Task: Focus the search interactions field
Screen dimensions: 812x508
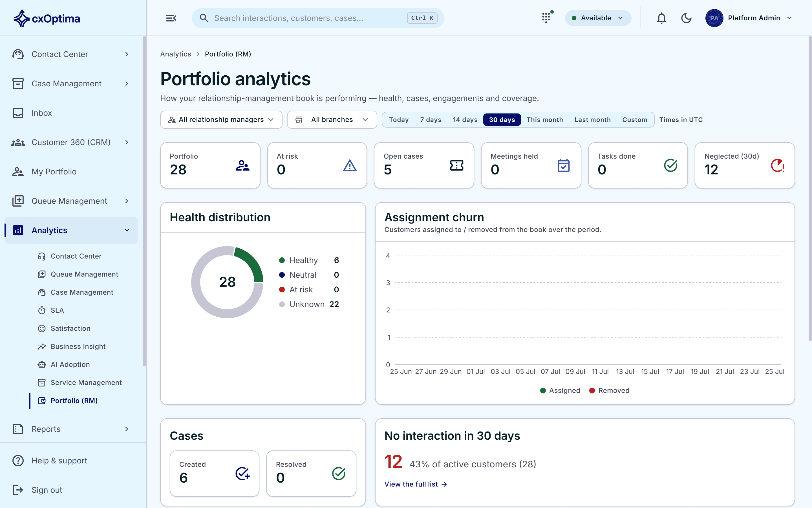Action: point(318,18)
